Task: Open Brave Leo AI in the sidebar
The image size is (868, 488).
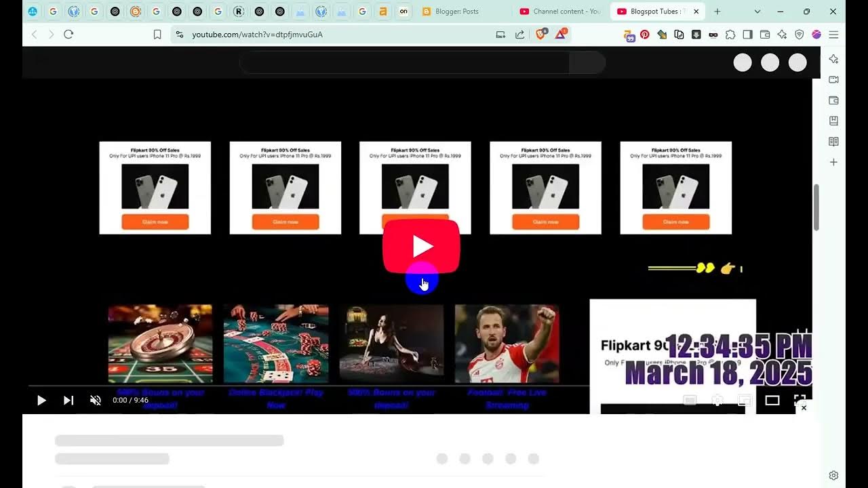Action: tap(833, 60)
